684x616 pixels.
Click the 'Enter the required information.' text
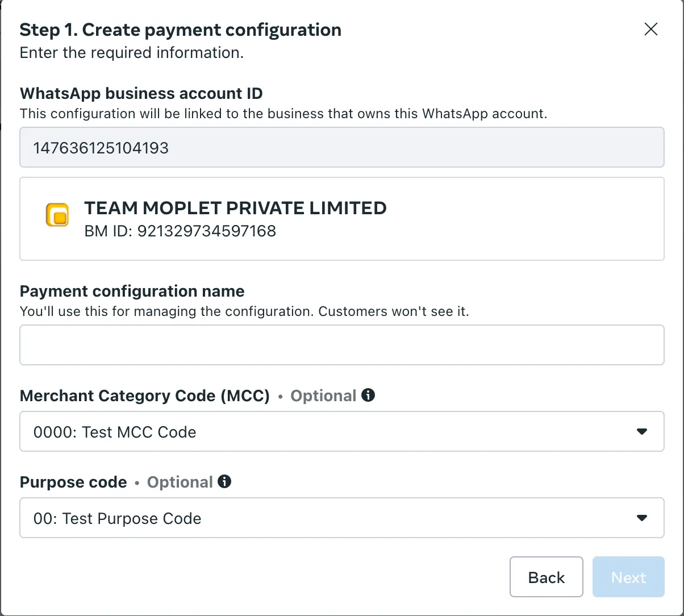click(x=132, y=53)
